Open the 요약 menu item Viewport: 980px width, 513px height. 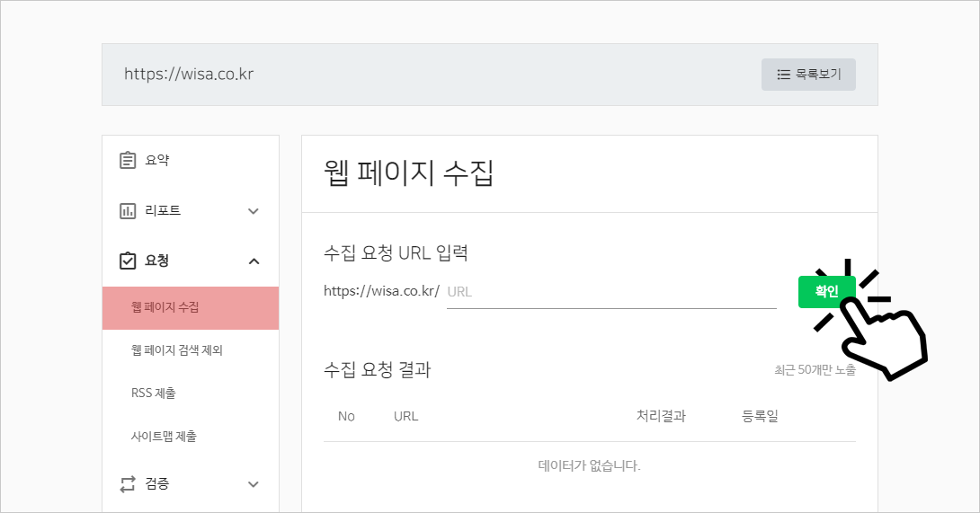pyautogui.click(x=191, y=160)
